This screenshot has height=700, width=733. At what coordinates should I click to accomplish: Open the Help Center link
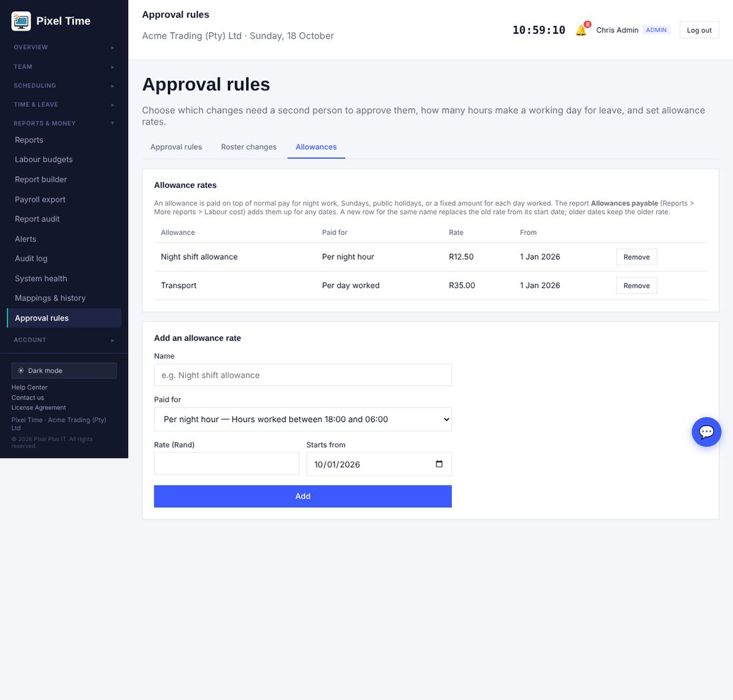coord(29,387)
